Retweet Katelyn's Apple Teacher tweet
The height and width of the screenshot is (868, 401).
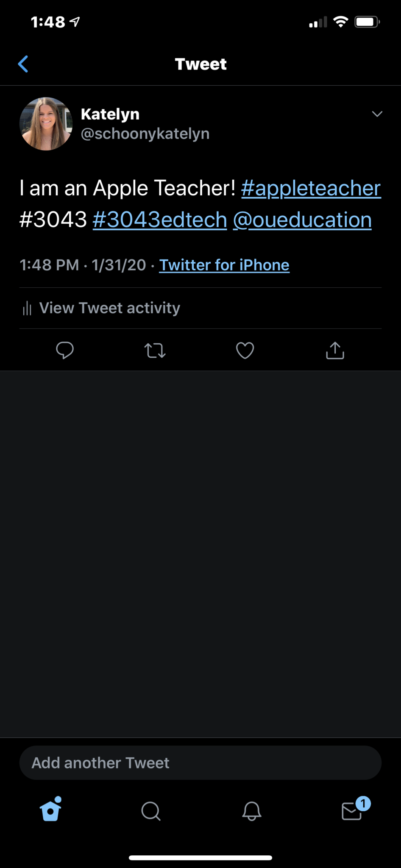[155, 351]
